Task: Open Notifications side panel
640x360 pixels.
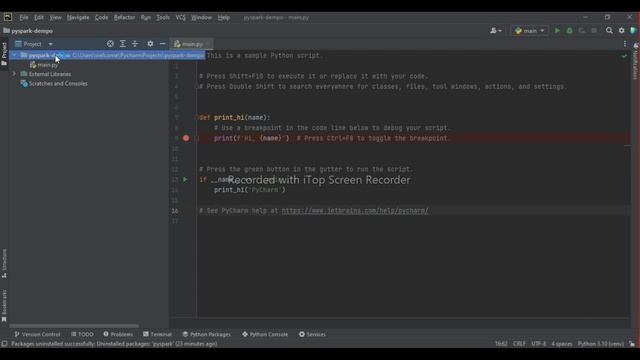Action: 636,61
